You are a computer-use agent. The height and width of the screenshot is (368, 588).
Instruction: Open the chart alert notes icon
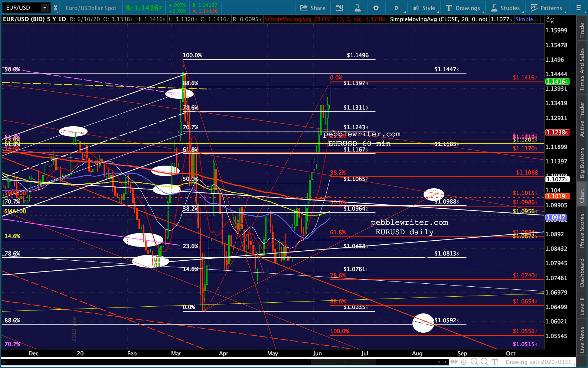[339, 8]
